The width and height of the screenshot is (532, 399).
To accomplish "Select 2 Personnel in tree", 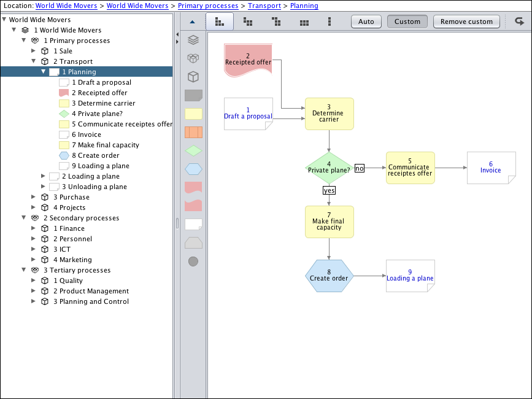I will point(66,239).
